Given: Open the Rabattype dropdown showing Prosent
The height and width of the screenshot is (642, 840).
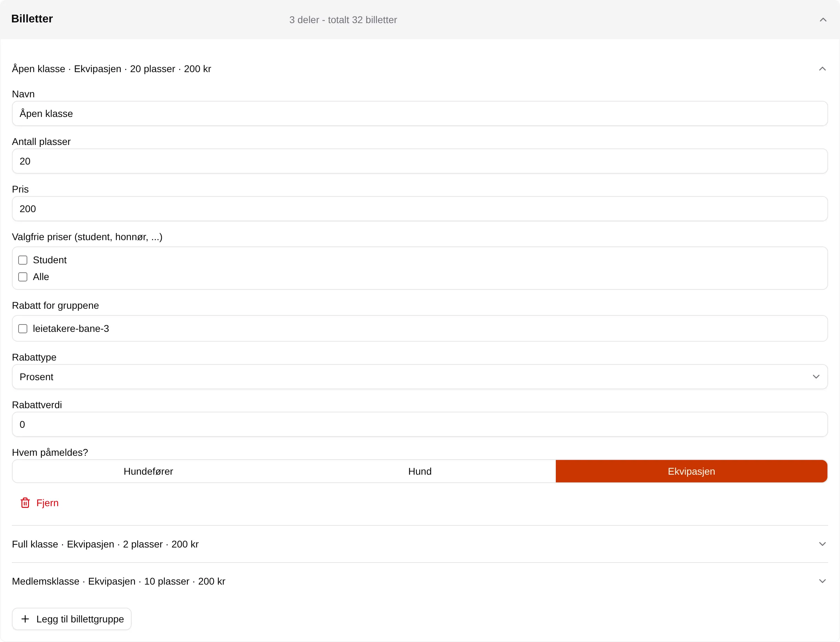Looking at the screenshot, I should click(x=420, y=377).
